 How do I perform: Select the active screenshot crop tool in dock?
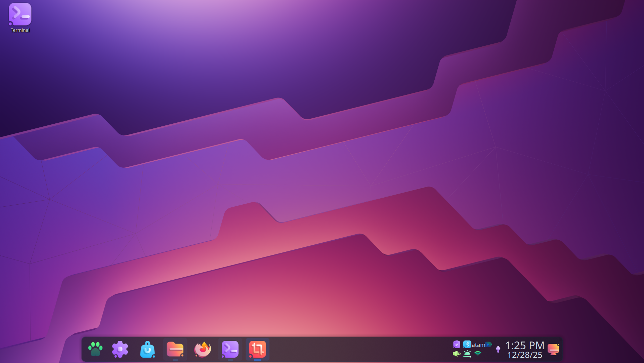(257, 350)
